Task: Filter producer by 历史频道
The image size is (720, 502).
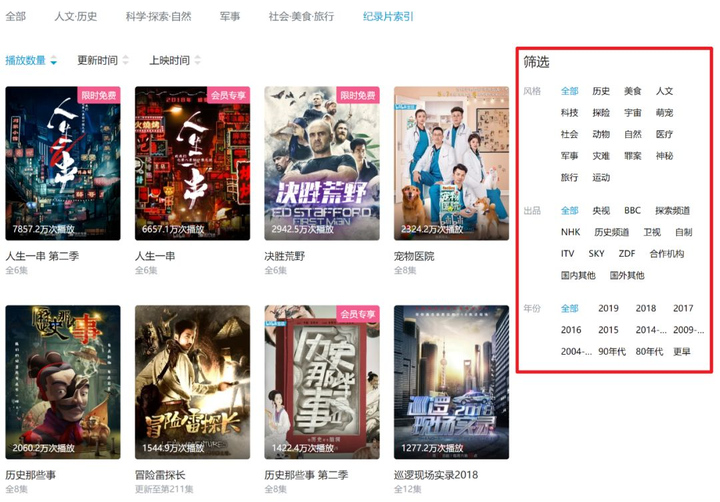Action: click(x=612, y=232)
